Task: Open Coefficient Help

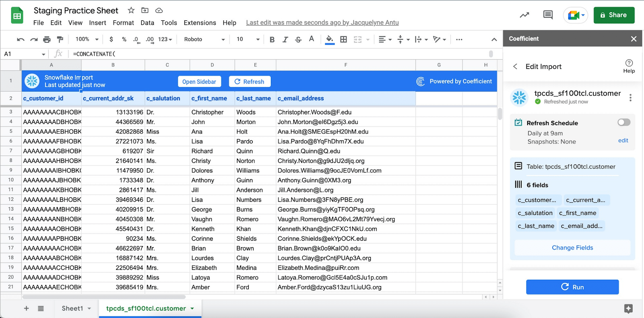Action: click(629, 66)
